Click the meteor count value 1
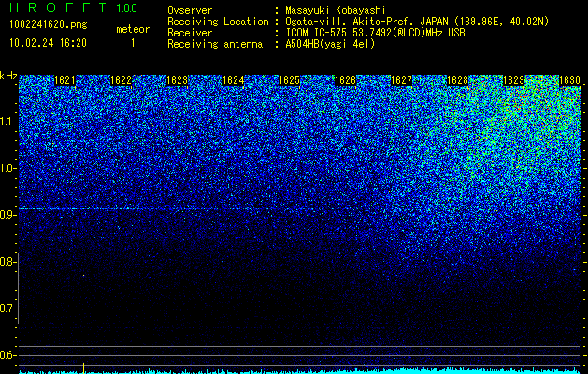Image resolution: width=588 pixels, height=374 pixels. point(133,43)
